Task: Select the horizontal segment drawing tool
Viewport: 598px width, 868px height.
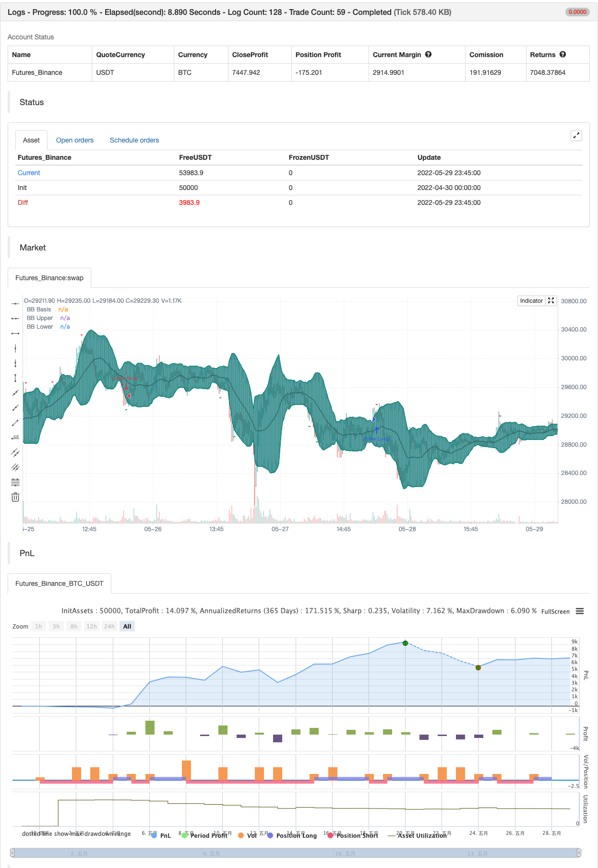Action: point(15,333)
